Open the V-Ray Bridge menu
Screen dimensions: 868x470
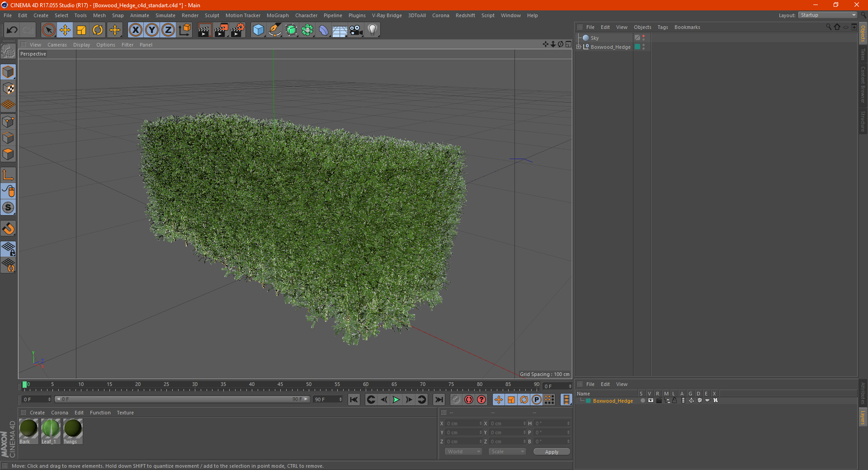coord(387,15)
